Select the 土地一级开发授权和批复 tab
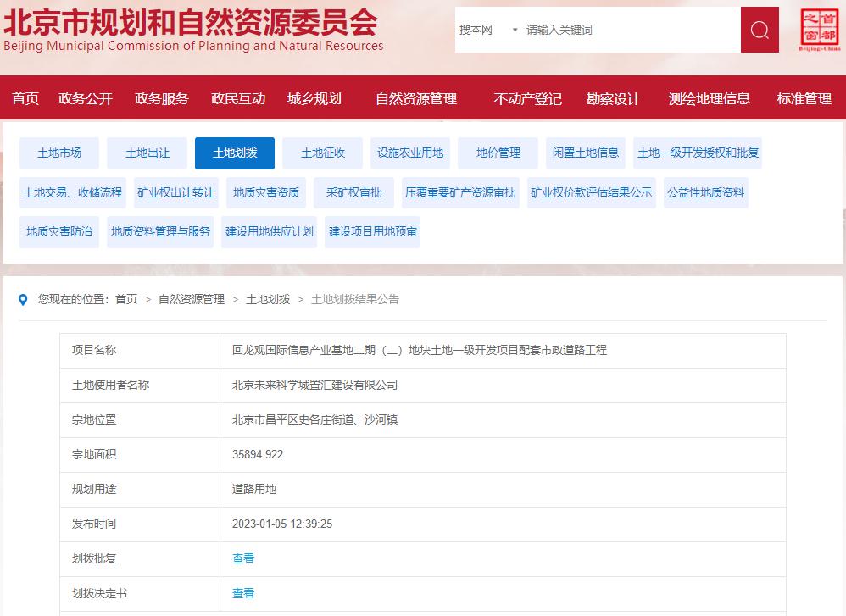The image size is (846, 616). pyautogui.click(x=698, y=153)
